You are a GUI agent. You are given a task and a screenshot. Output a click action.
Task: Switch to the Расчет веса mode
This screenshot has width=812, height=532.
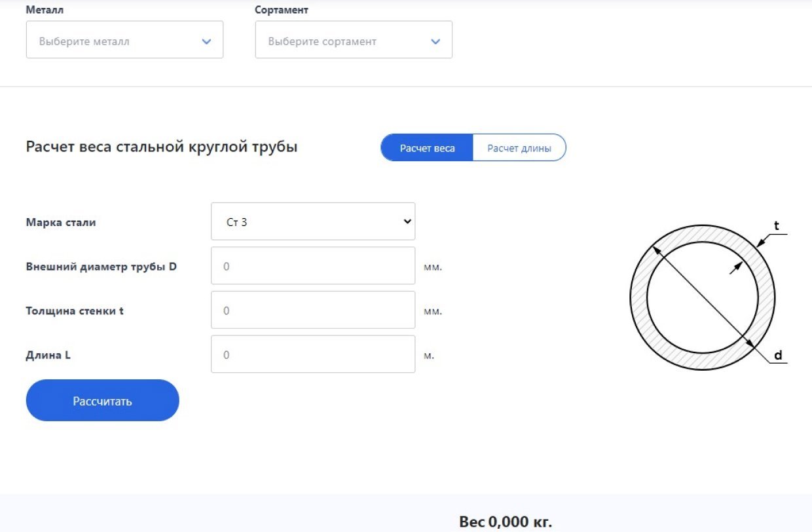coord(427,148)
